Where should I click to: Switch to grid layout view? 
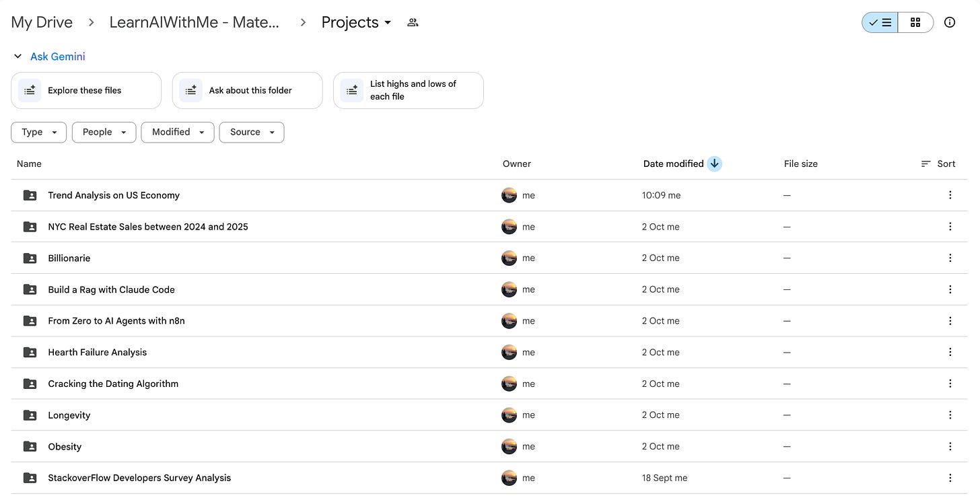click(x=915, y=22)
